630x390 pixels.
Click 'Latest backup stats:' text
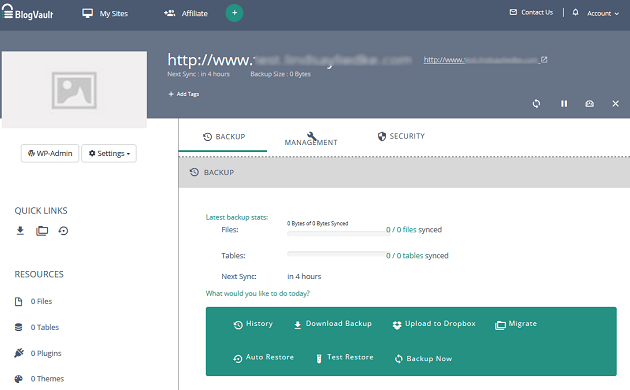(237, 217)
